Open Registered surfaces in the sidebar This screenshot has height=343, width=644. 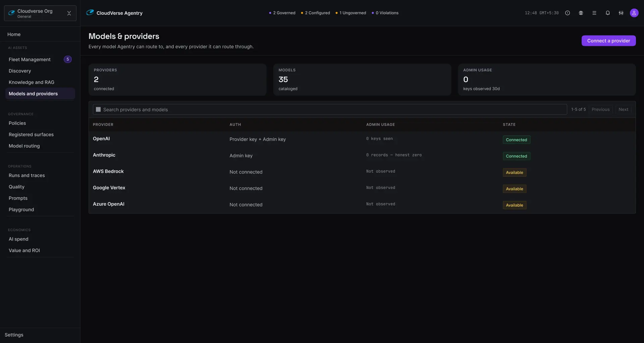pos(31,135)
